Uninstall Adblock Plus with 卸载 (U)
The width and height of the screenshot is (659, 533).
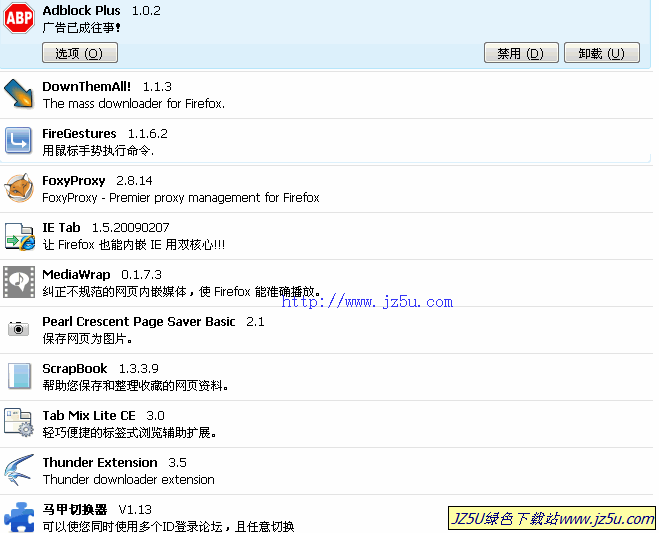click(x=602, y=53)
